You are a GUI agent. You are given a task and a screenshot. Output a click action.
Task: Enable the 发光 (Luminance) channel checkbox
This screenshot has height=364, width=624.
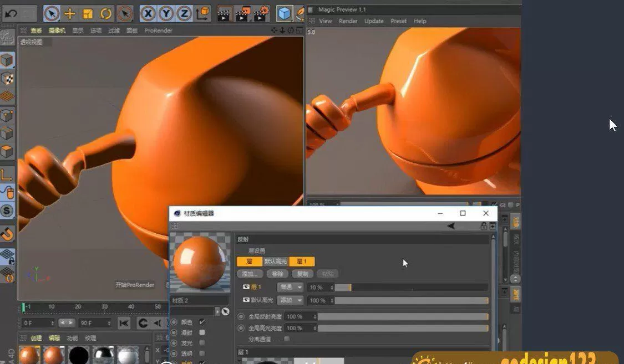pyautogui.click(x=201, y=343)
